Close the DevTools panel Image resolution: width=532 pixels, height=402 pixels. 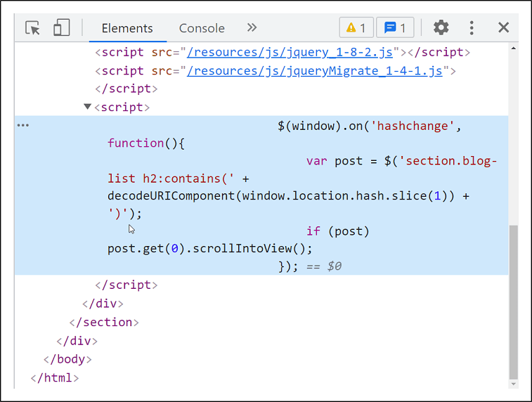503,27
